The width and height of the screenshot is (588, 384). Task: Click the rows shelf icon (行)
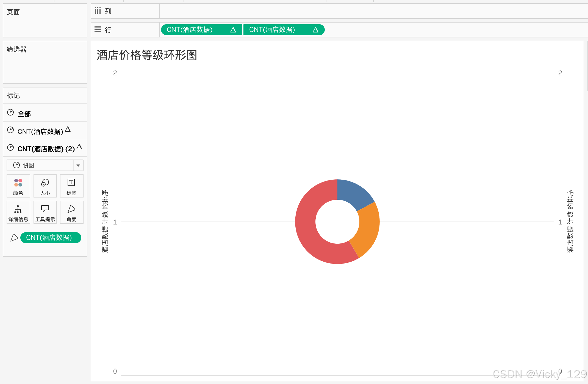(x=98, y=29)
